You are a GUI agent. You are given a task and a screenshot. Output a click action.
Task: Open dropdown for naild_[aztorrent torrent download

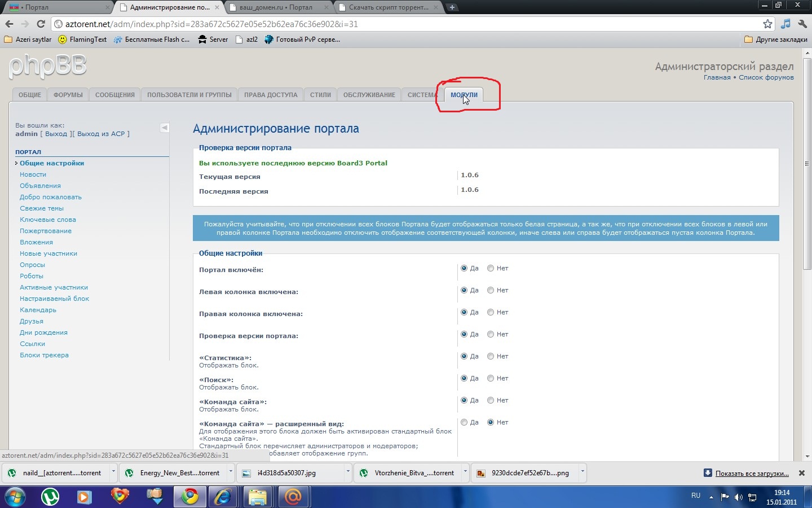click(x=113, y=472)
